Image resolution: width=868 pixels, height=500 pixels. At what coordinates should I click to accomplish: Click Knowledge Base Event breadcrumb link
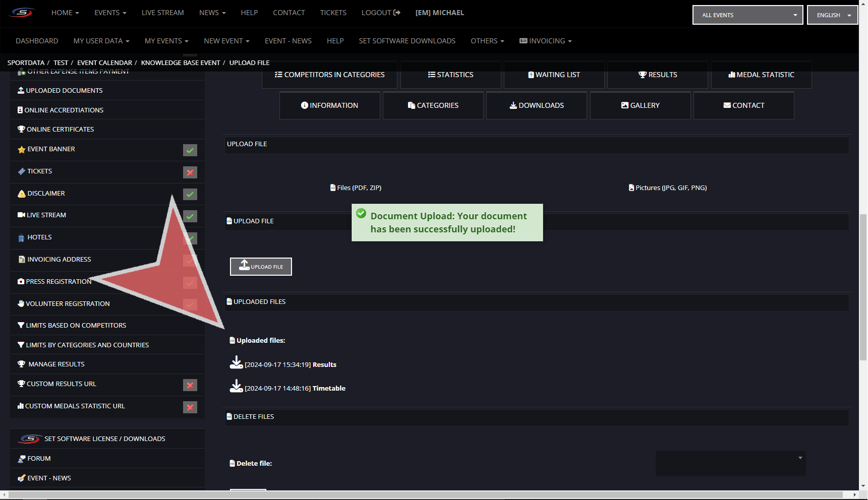pos(181,63)
